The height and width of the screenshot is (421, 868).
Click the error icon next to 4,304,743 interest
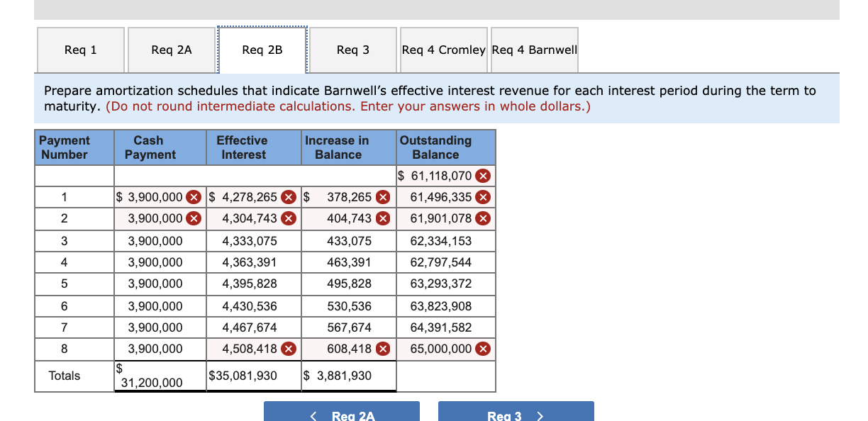(x=288, y=218)
